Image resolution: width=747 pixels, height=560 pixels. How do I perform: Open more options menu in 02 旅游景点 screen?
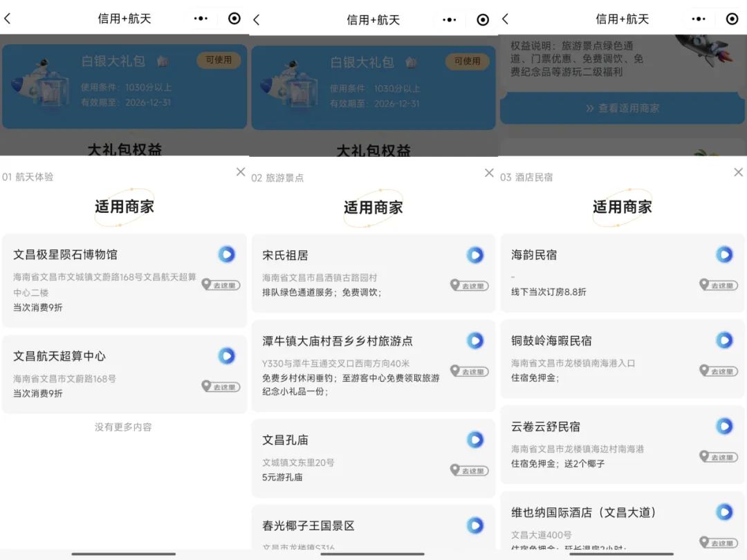(450, 19)
